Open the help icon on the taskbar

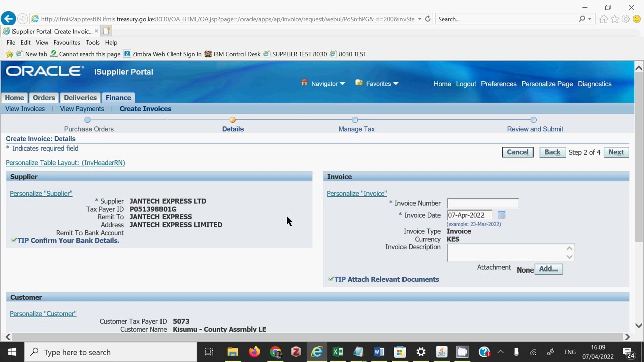pyautogui.click(x=484, y=352)
